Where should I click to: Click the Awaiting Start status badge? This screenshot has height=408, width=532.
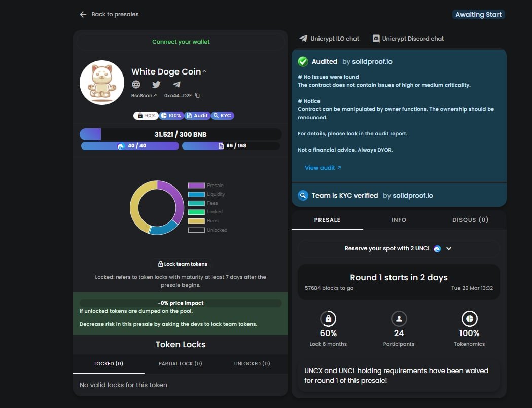(478, 14)
